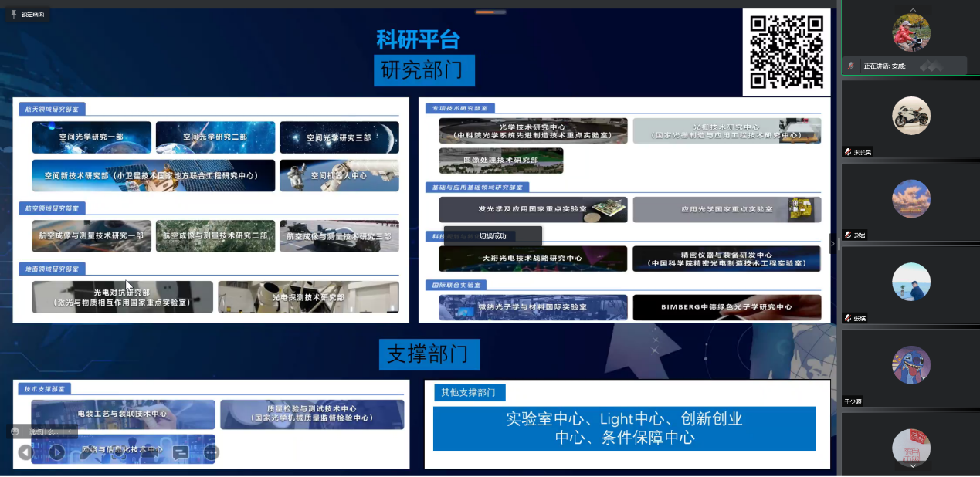
Task: Open the chat bubble icon in the bottom toolbar
Action: coord(181,452)
